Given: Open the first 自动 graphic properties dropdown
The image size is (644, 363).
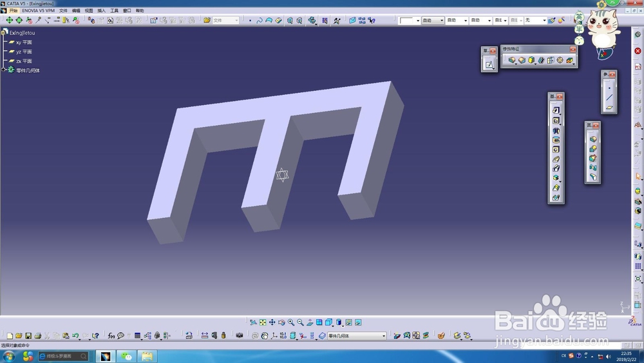Looking at the screenshot, I should pyautogui.click(x=442, y=20).
